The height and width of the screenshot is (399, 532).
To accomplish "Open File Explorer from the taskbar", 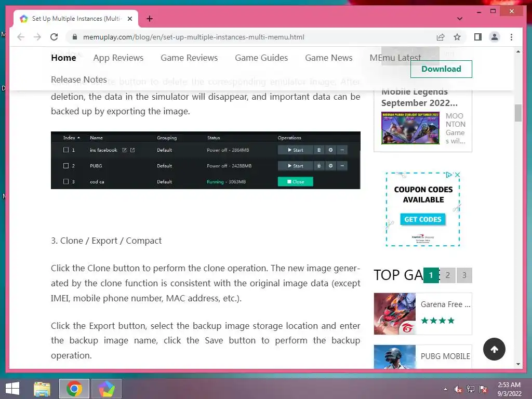I will pos(42,389).
